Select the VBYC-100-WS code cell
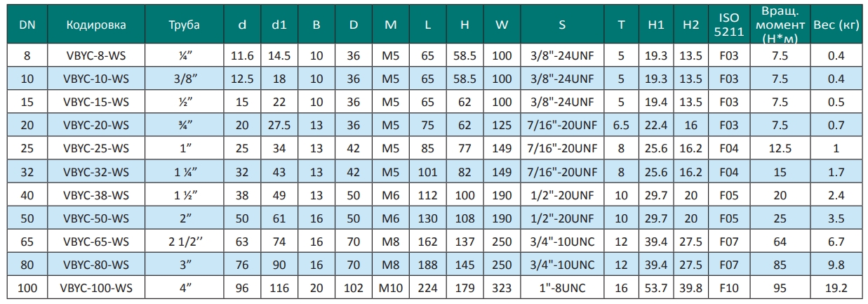Image resolution: width=868 pixels, height=304 pixels. pos(96,288)
